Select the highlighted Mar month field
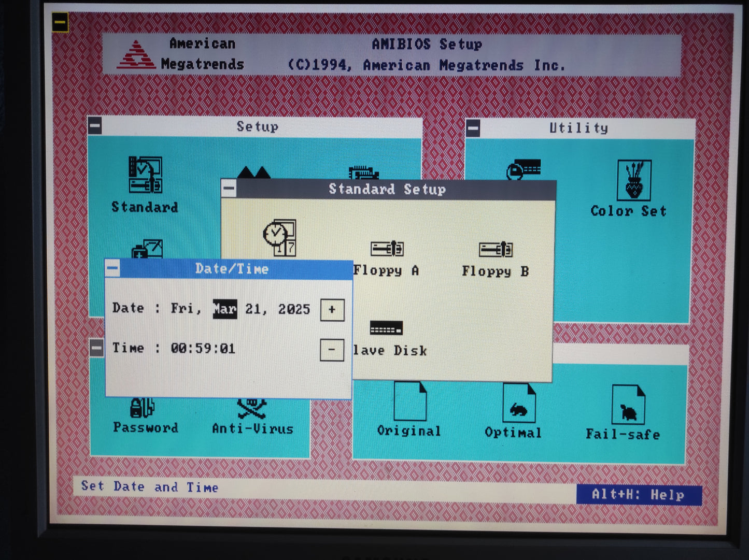Viewport: 749px width, 560px height. click(x=224, y=309)
